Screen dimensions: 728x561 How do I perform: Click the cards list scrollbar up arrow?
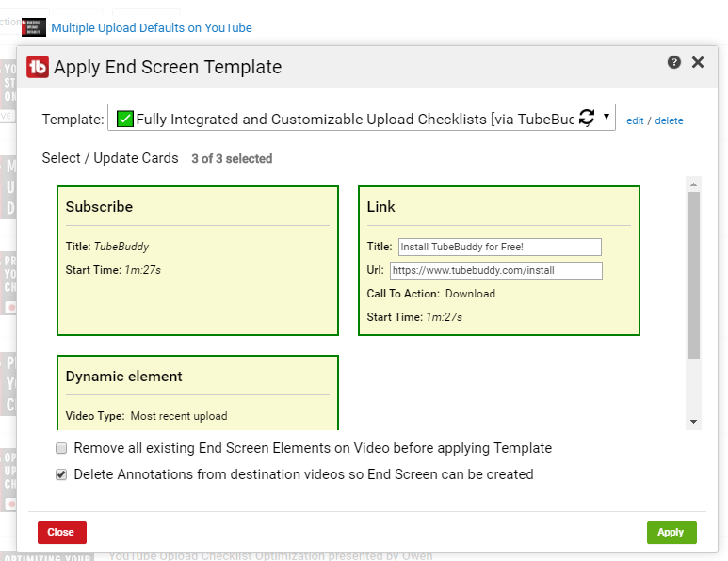click(x=694, y=184)
